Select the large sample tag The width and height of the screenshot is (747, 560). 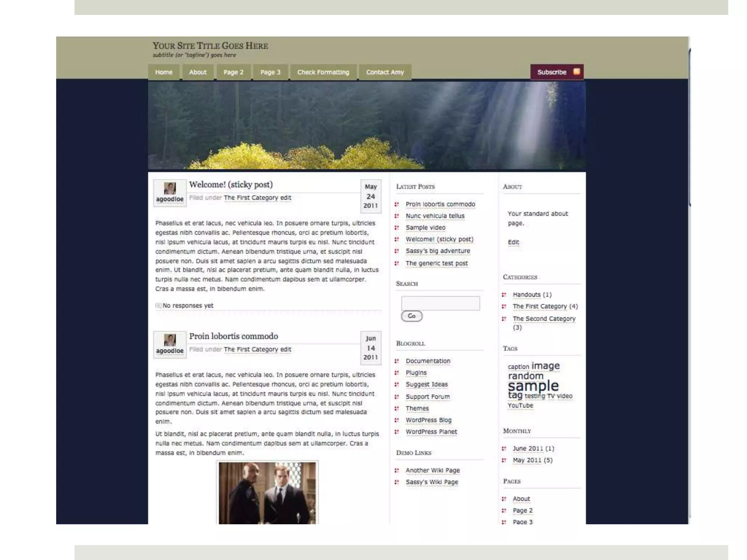click(x=533, y=386)
